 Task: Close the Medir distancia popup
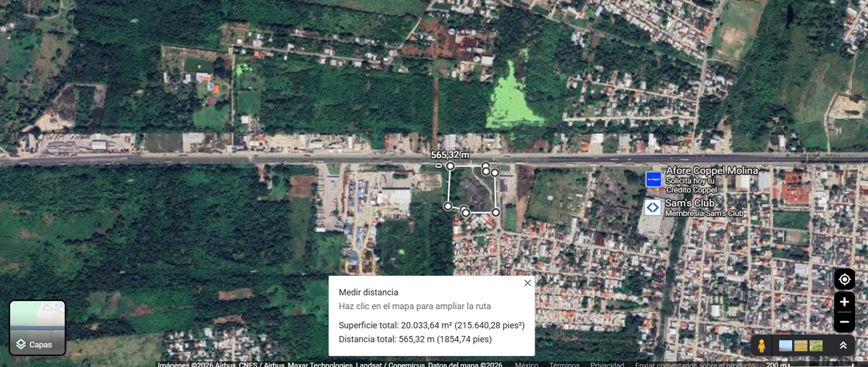[527, 283]
